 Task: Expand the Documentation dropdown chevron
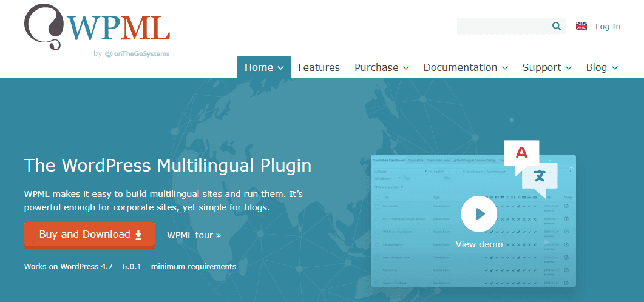[x=505, y=68]
